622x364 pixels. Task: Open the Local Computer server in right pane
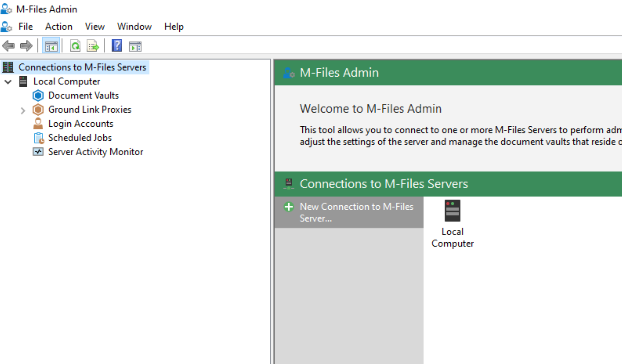click(453, 211)
